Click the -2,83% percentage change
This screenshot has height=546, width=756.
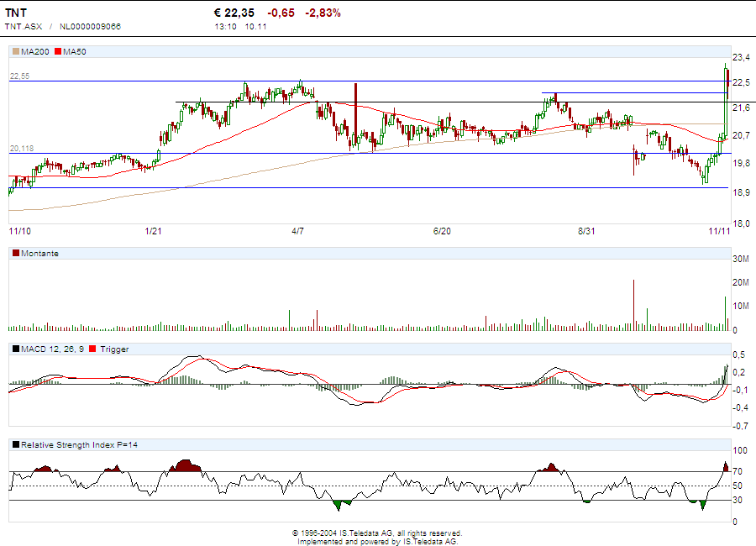coord(322,13)
